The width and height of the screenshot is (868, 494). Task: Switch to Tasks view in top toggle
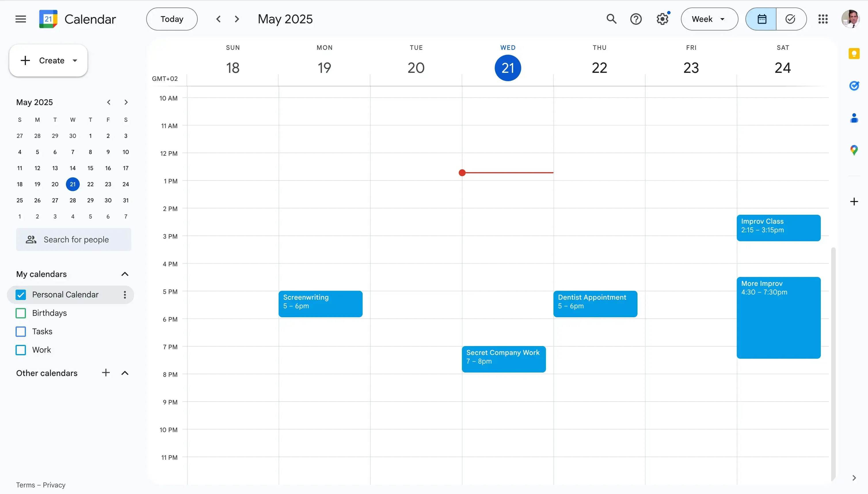[791, 19]
